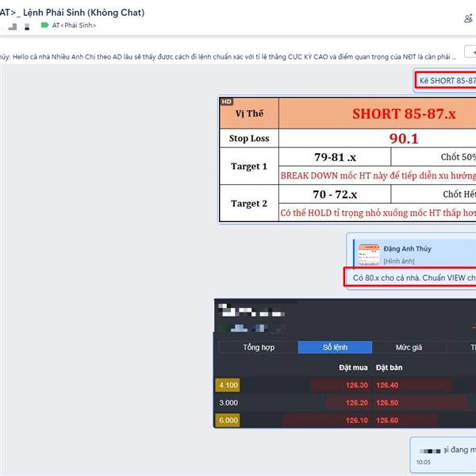The image size is (476, 476).
Task: Click the quoted sender name Đặng Anh Thủy
Action: pos(408,249)
